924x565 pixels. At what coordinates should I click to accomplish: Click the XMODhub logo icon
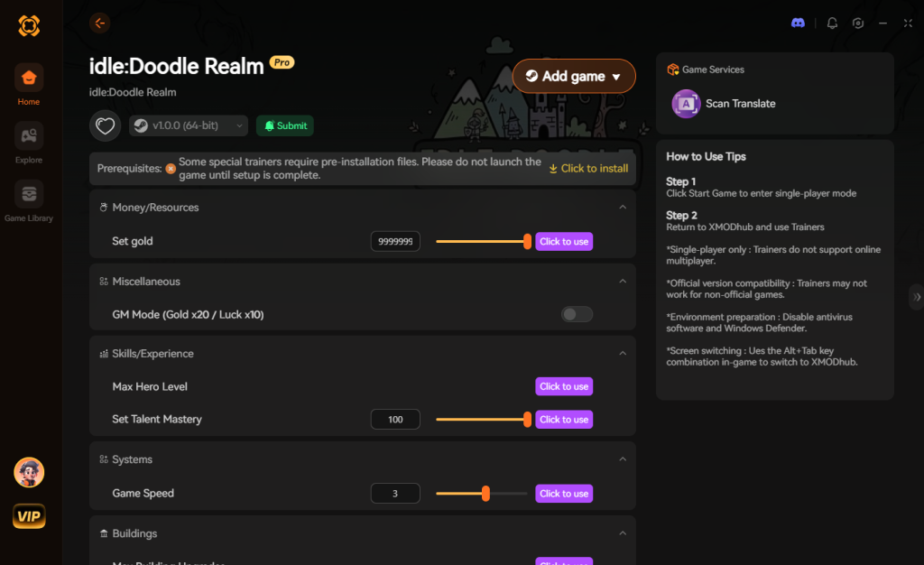click(29, 25)
